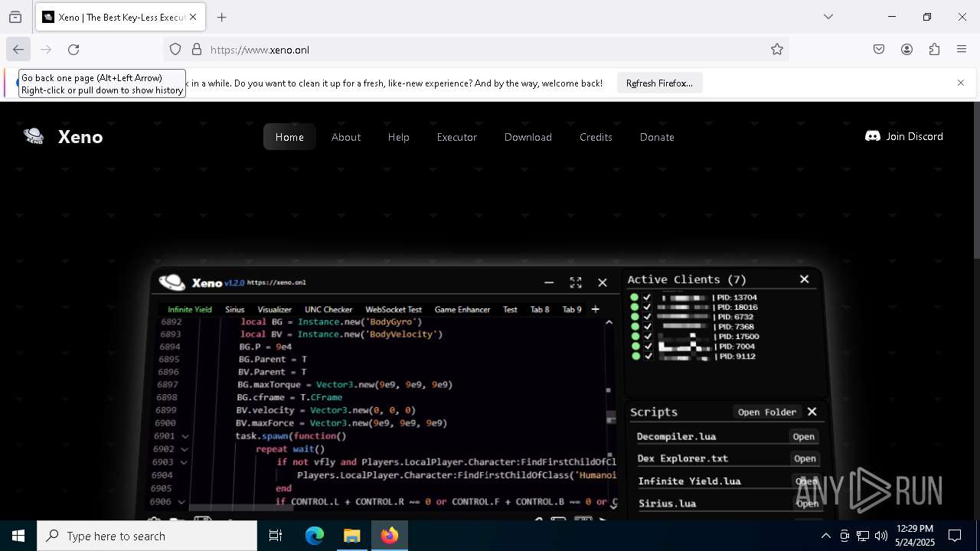Click the Open Folder button

767,412
